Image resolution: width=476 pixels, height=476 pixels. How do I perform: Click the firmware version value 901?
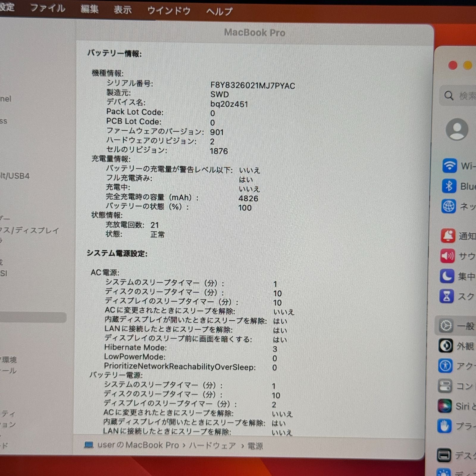[217, 132]
